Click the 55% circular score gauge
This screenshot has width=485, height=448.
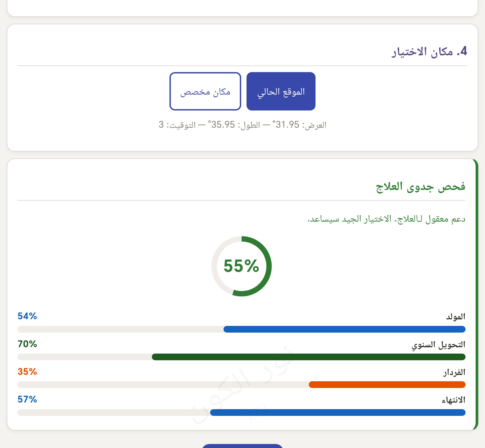(x=242, y=266)
